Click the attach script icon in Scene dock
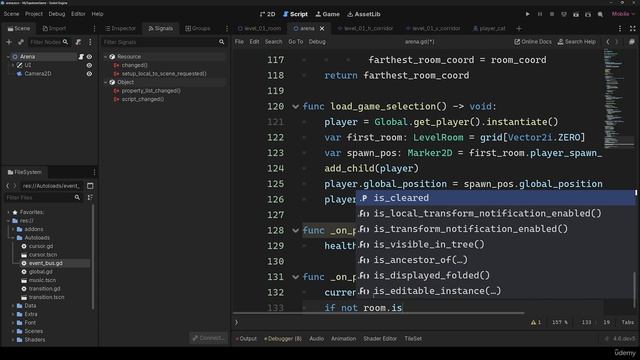 (x=78, y=42)
